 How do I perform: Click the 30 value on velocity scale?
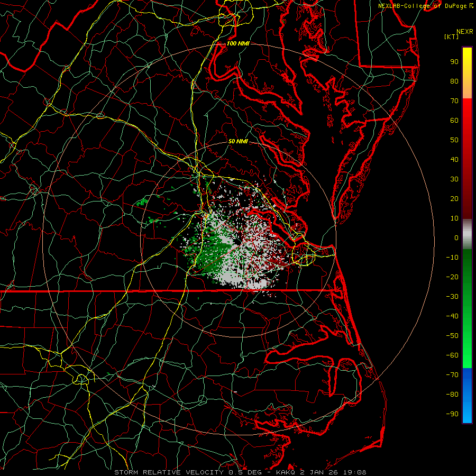click(x=454, y=179)
